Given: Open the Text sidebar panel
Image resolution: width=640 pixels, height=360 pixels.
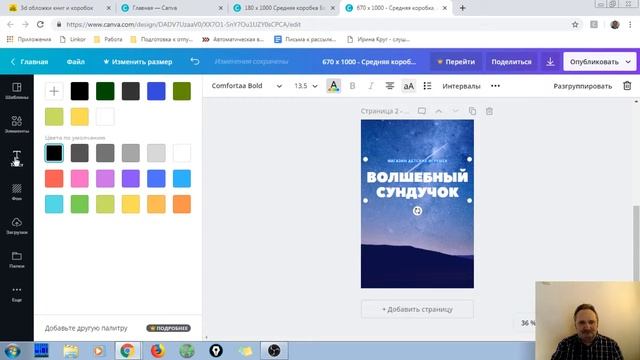Looking at the screenshot, I should pos(17,158).
